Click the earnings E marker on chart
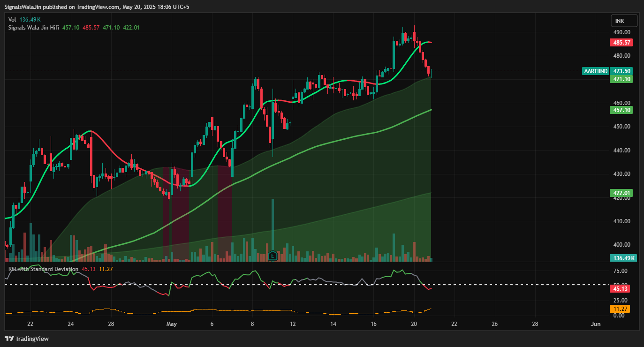This screenshot has width=644, height=347. [273, 256]
